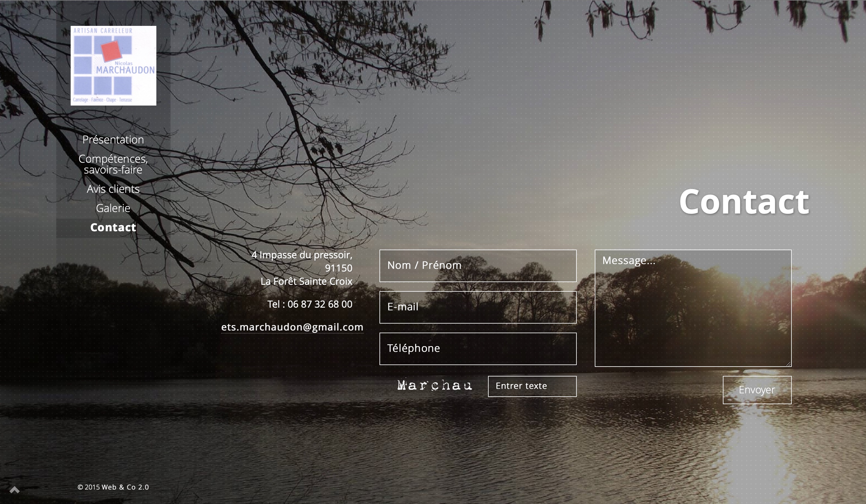
Task: Click the large Contact heading
Action: (x=744, y=202)
